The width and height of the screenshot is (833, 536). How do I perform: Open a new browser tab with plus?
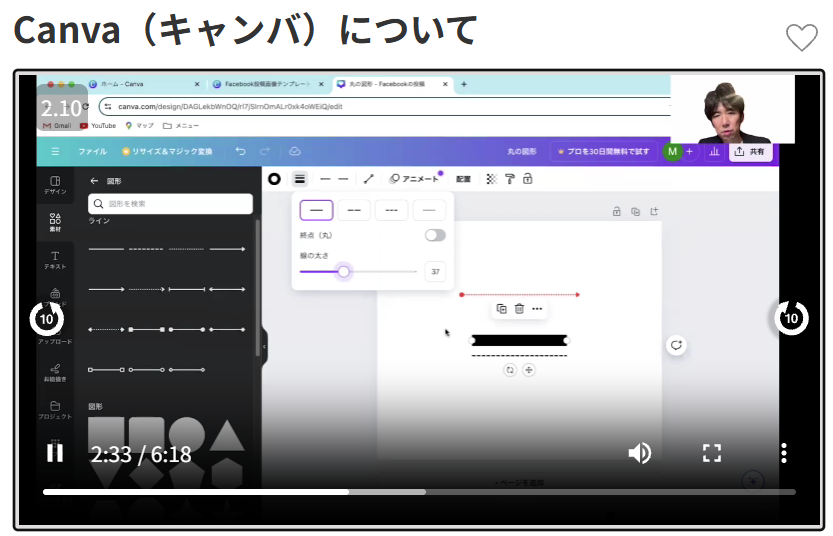click(464, 84)
